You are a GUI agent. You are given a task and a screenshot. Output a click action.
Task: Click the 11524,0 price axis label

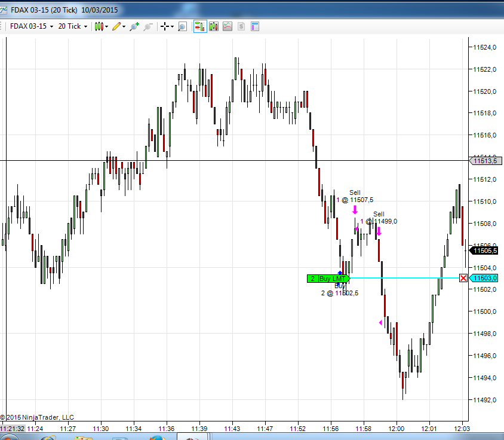(x=485, y=47)
